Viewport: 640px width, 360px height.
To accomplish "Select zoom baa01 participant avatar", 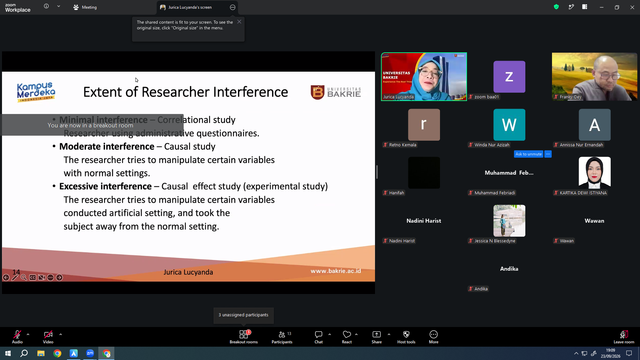I will [509, 77].
